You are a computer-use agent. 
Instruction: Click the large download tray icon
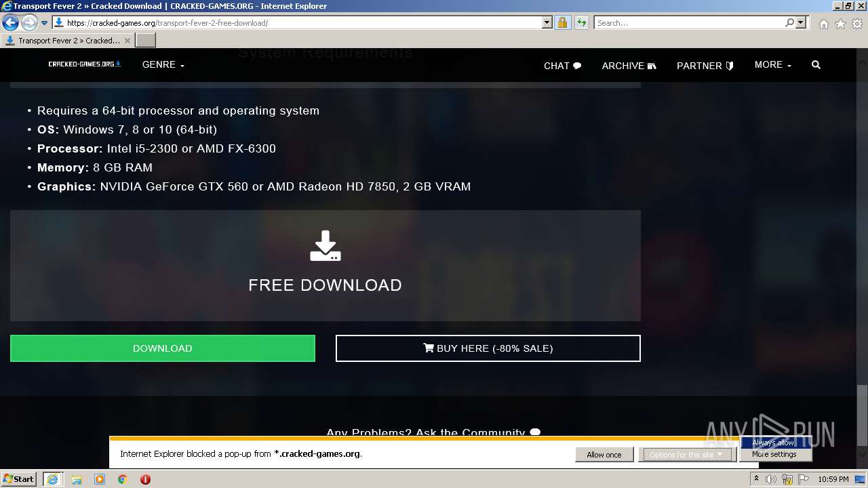(x=325, y=245)
